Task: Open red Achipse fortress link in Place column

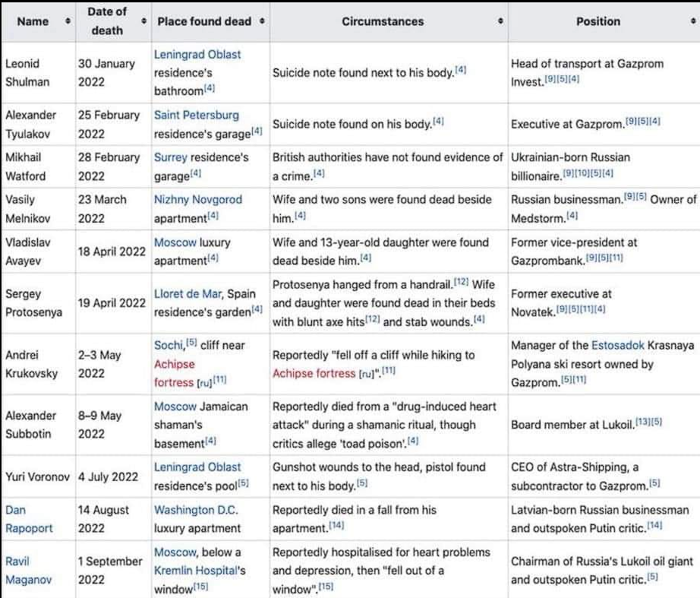Action: (174, 373)
